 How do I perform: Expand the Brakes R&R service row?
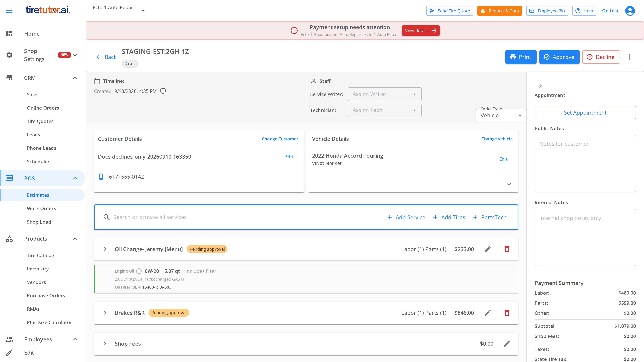pyautogui.click(x=105, y=313)
